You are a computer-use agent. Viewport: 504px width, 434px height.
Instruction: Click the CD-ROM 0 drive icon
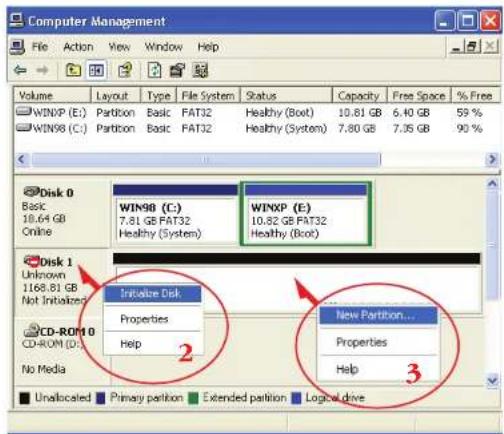point(32,330)
